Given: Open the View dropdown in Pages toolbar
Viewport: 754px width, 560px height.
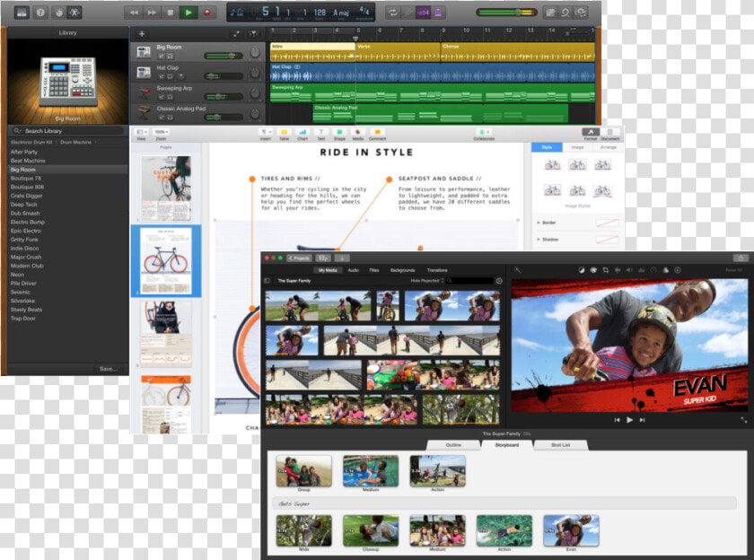Looking at the screenshot, I should pyautogui.click(x=142, y=134).
